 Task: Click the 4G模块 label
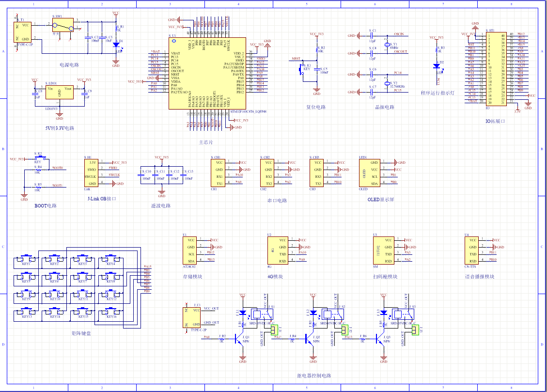click(x=275, y=277)
